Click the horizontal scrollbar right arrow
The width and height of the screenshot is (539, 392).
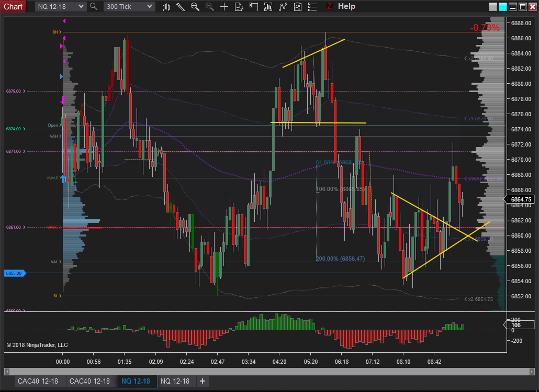pyautogui.click(x=532, y=372)
